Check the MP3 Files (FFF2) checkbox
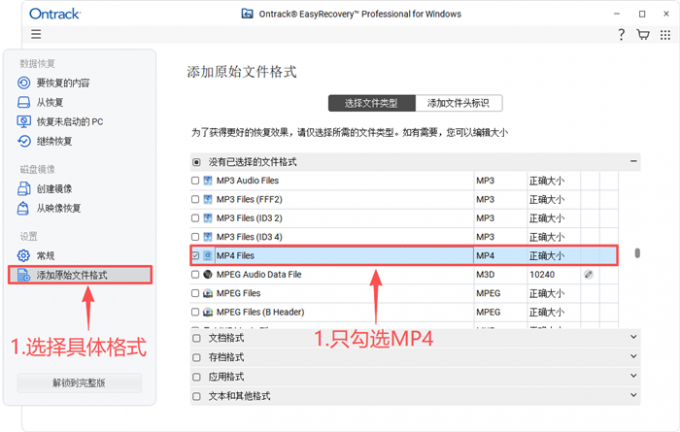This screenshot has width=680, height=432. tap(195, 199)
